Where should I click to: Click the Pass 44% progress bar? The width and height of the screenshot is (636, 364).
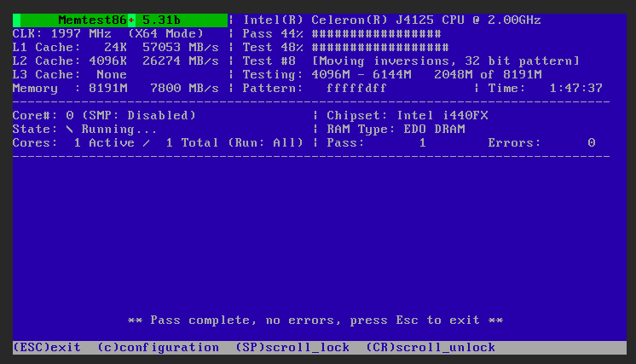[377, 33]
